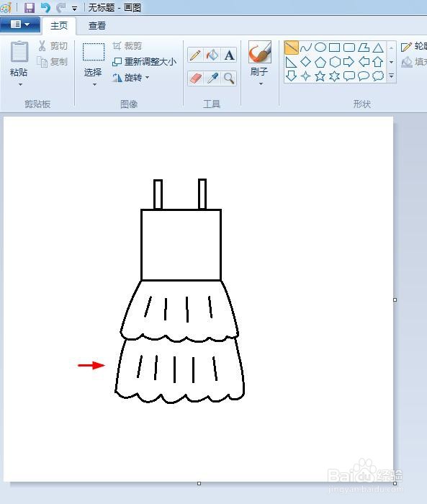The image size is (427, 504).
Task: Click the Redo arrow icon
Action: 60,7
